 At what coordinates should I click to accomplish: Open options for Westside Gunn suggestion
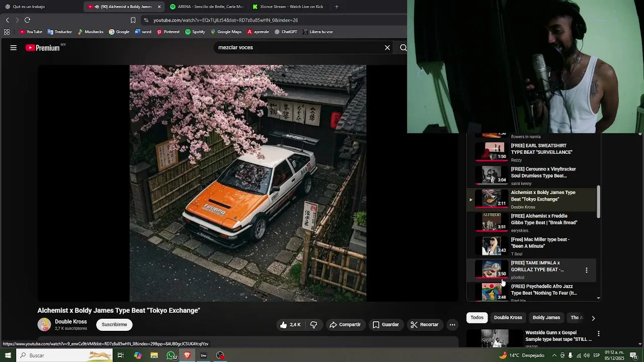[x=599, y=334]
